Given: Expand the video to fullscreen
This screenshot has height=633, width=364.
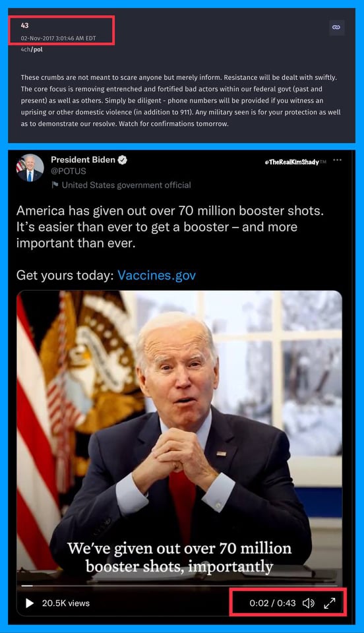Looking at the screenshot, I should (330, 603).
